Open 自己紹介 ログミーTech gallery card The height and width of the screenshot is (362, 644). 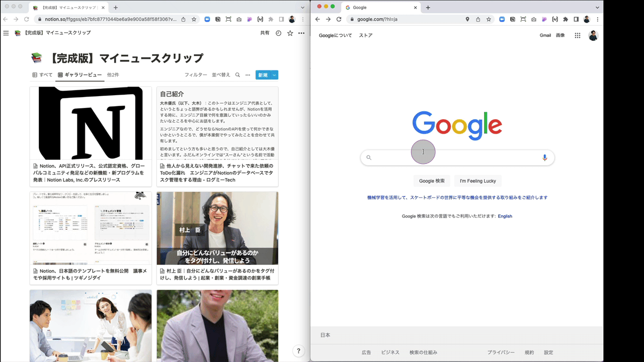point(217,136)
